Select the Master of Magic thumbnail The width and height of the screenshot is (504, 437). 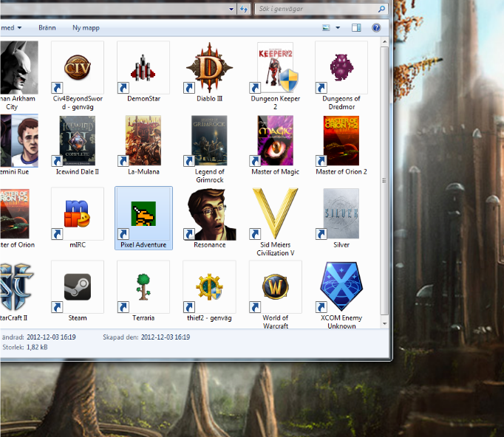point(275,141)
